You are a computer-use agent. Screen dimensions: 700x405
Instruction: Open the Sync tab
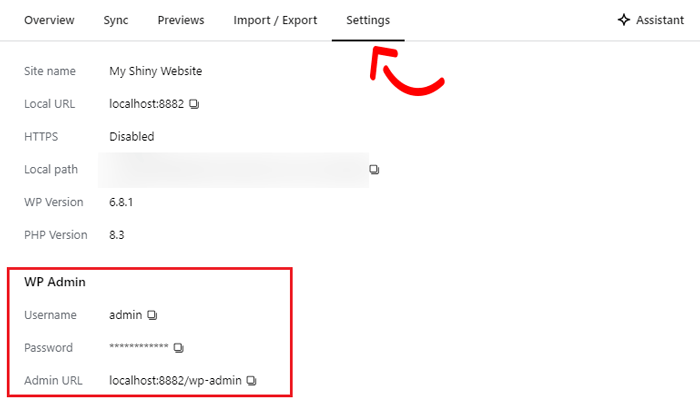[x=116, y=20]
